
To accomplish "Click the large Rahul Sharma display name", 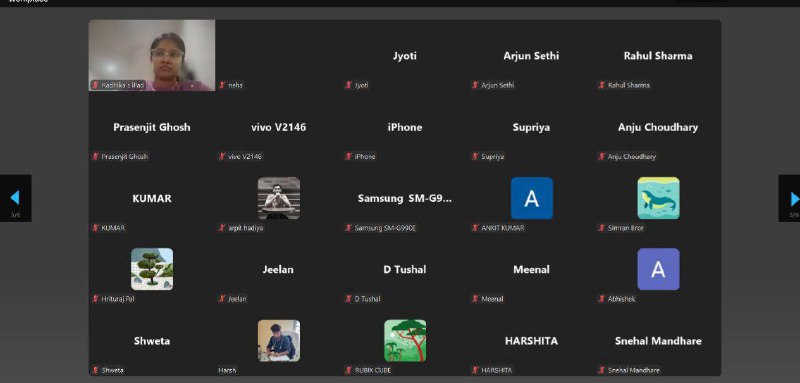I will click(658, 56).
